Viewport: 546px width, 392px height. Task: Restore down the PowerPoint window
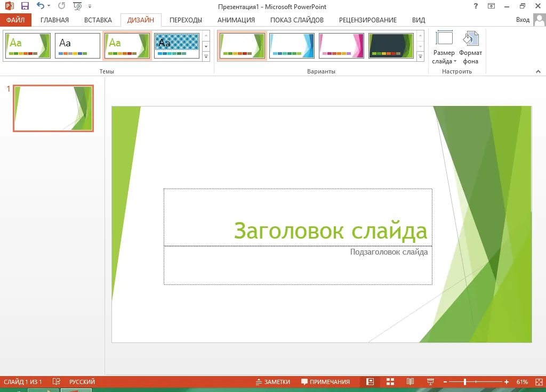point(523,6)
